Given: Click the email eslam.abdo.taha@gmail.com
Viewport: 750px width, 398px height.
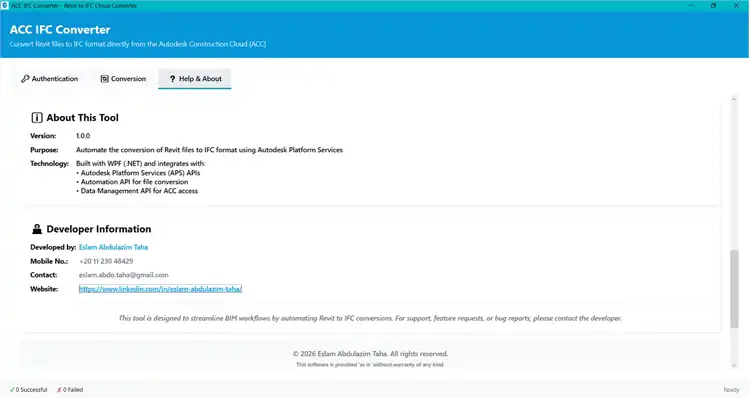Looking at the screenshot, I should (x=123, y=275).
